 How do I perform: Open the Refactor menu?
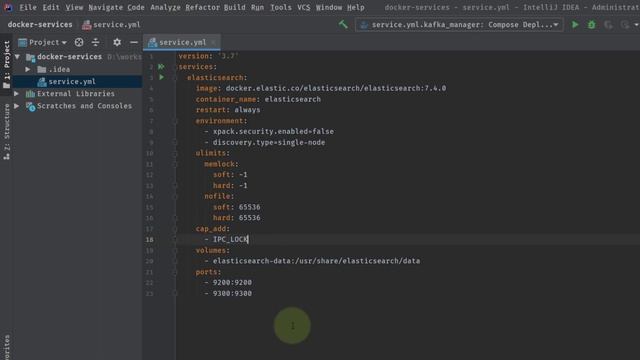pyautogui.click(x=202, y=7)
